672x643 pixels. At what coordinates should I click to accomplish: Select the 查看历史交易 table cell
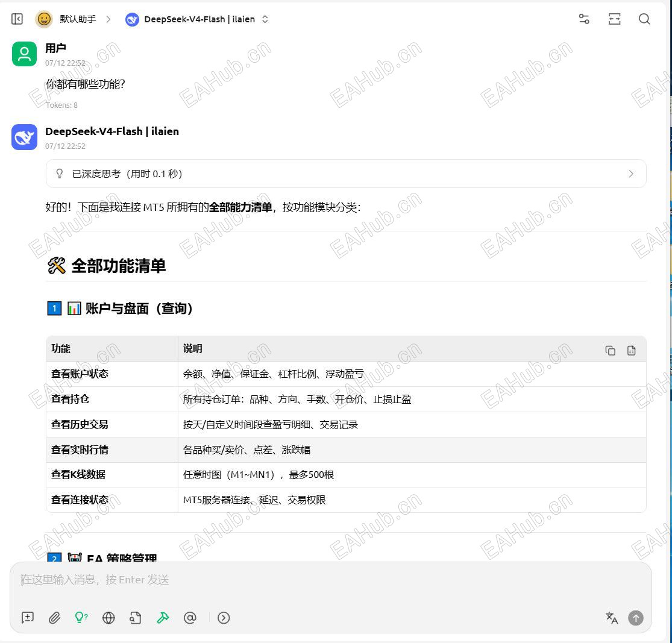tap(112, 424)
